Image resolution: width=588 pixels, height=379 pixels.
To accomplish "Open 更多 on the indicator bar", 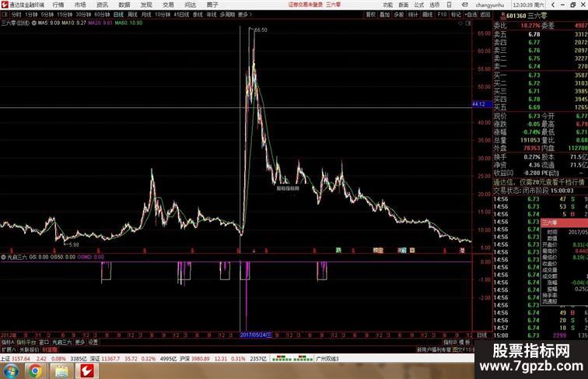I will [80, 342].
